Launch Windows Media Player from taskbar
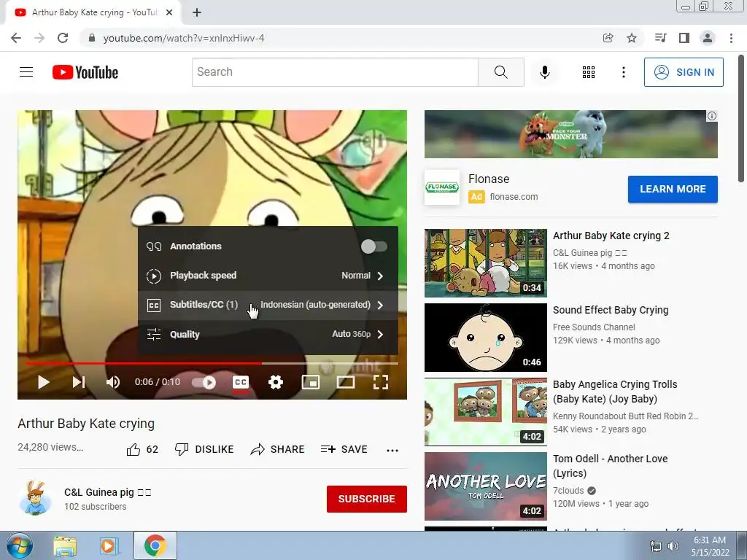This screenshot has width=747, height=560. tap(109, 545)
